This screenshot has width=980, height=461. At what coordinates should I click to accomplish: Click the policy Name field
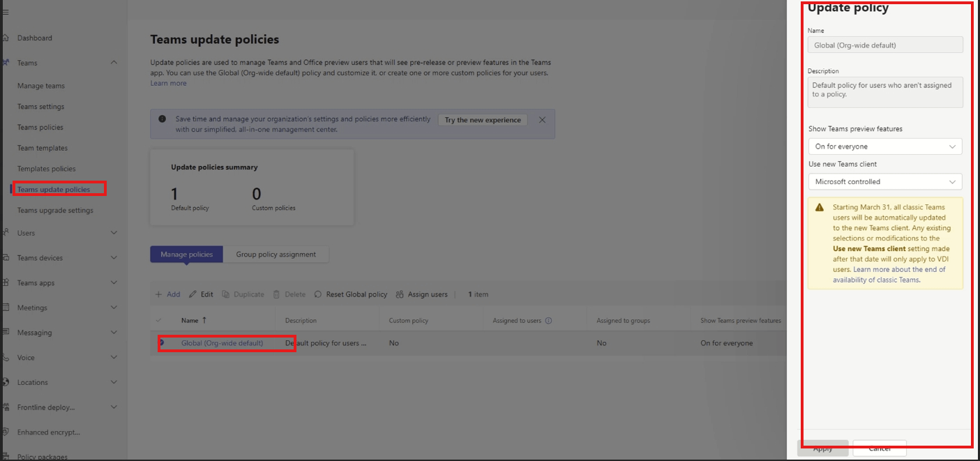point(885,45)
